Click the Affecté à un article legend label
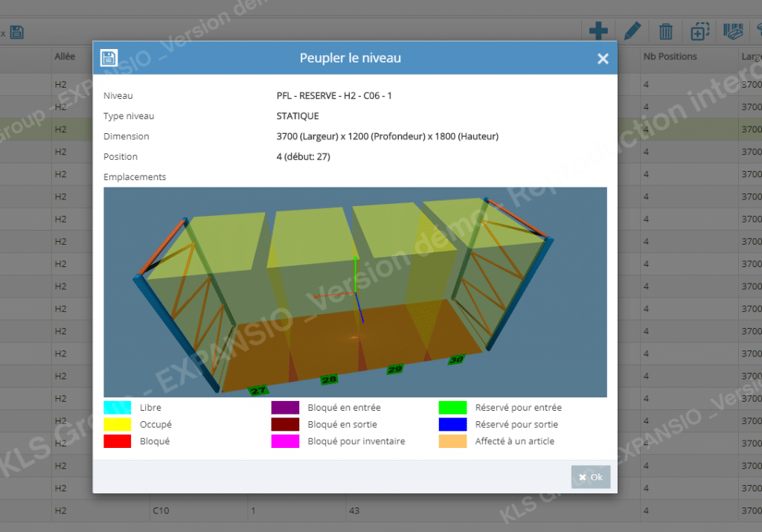Screen dimensions: 762x532 click(515, 441)
